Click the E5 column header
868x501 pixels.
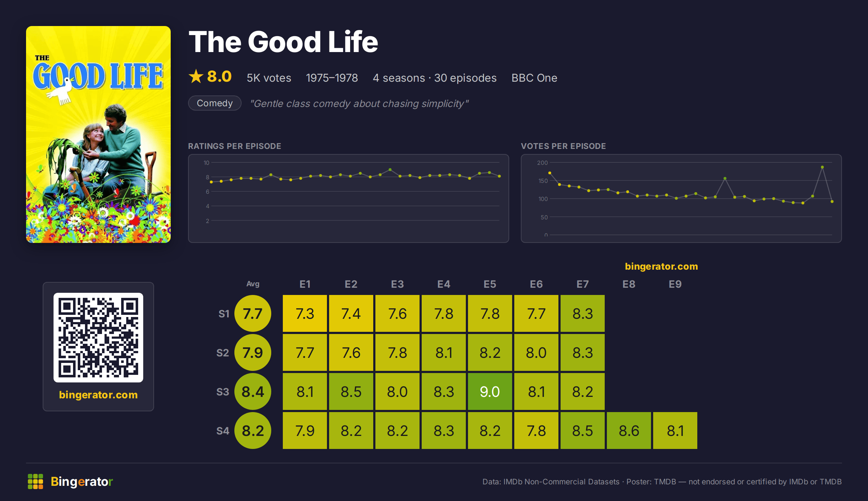coord(490,284)
